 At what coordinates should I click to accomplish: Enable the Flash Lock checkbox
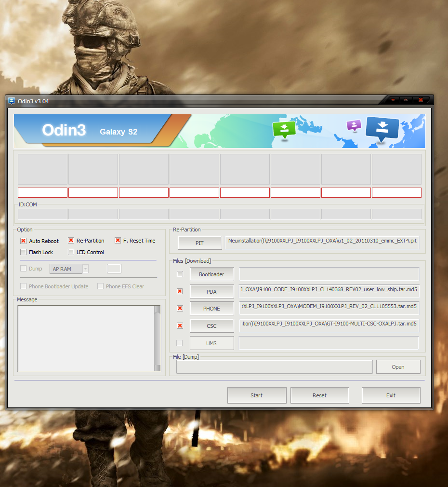(23, 252)
